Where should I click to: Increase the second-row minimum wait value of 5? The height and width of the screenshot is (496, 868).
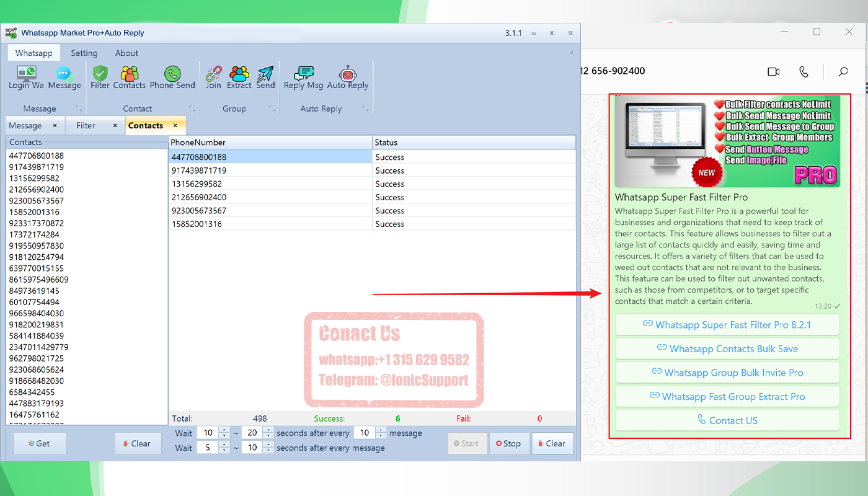pyautogui.click(x=224, y=445)
